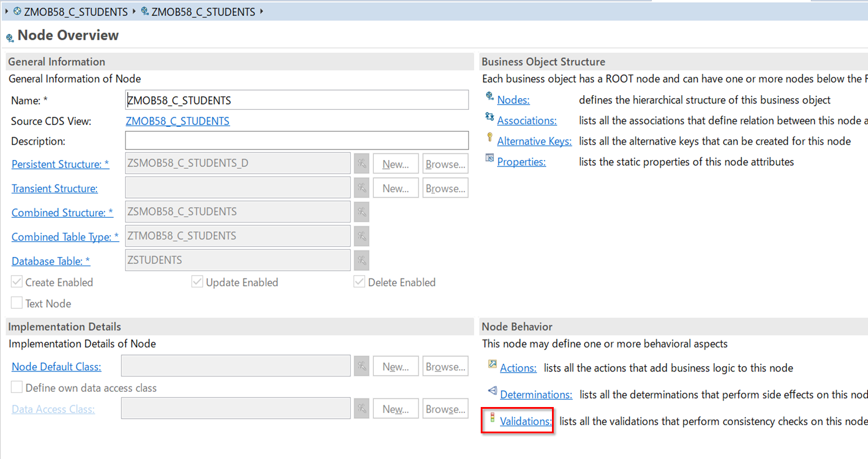Click first ZMOB58_C_STUDENTS breadcrumb segment
The width and height of the screenshot is (868, 459).
76,12
